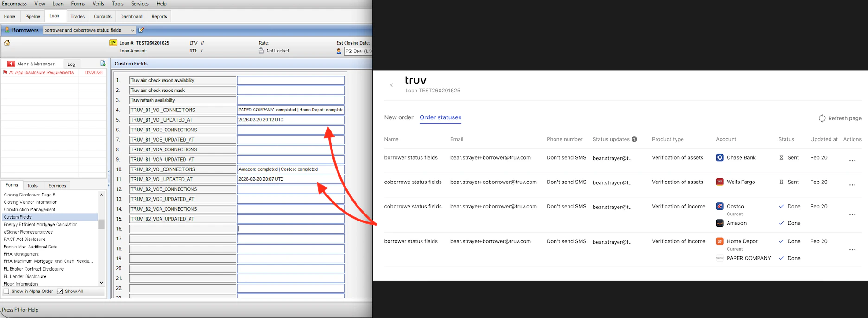Image resolution: width=868 pixels, height=318 pixels.
Task: Select FHA Management form
Action: 22,254
